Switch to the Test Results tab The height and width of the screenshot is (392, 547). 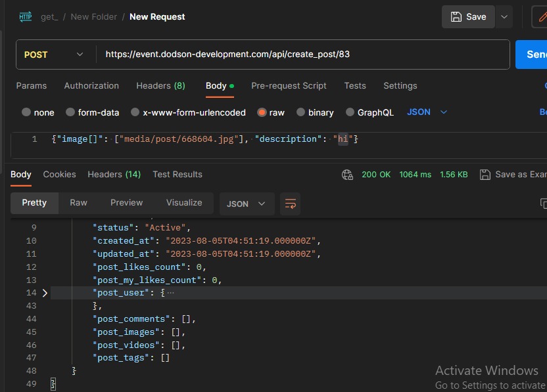coord(177,175)
